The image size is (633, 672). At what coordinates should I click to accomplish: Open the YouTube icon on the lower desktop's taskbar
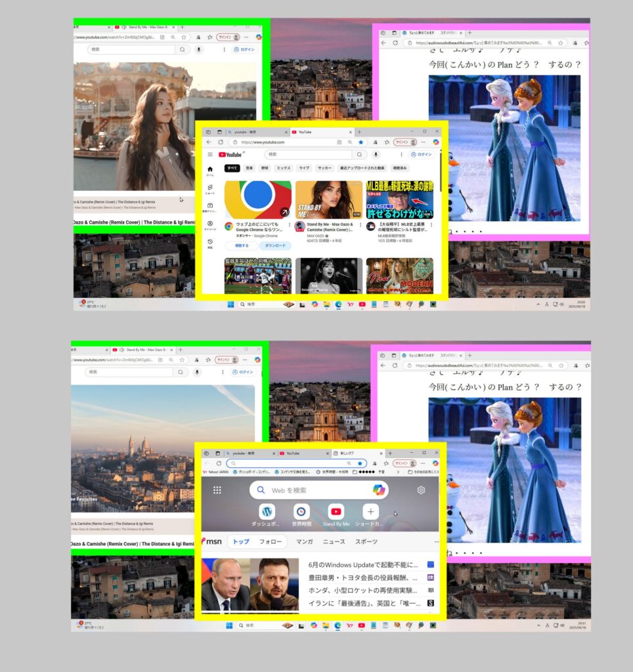point(362,625)
